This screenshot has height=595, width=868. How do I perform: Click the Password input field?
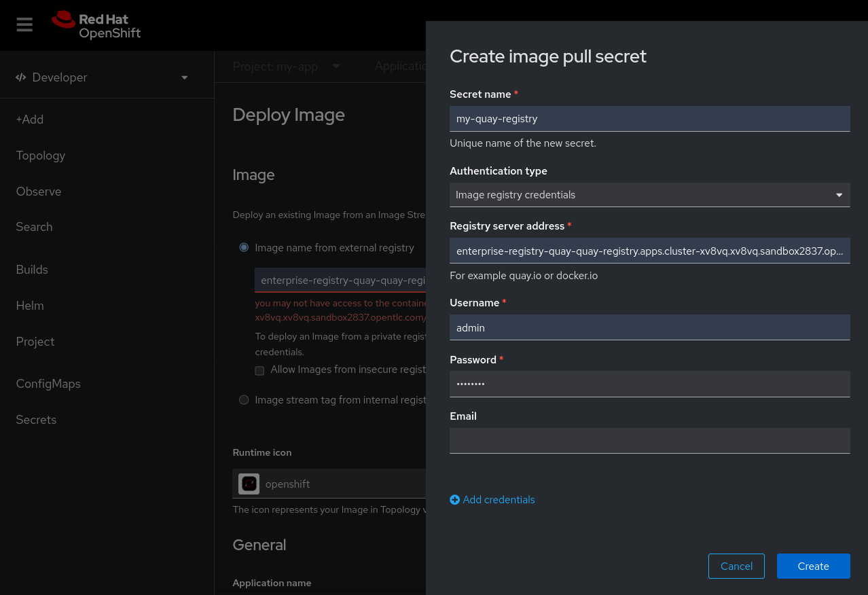pos(649,384)
